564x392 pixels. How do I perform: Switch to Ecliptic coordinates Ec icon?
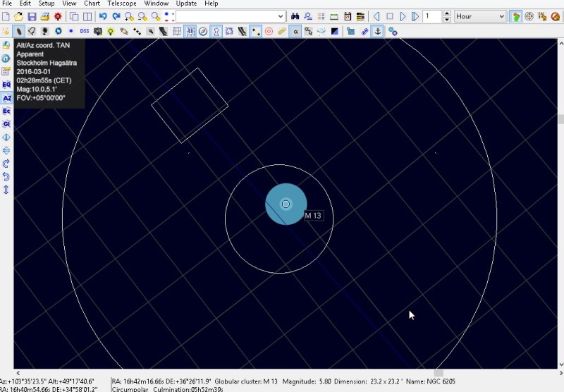[x=6, y=111]
